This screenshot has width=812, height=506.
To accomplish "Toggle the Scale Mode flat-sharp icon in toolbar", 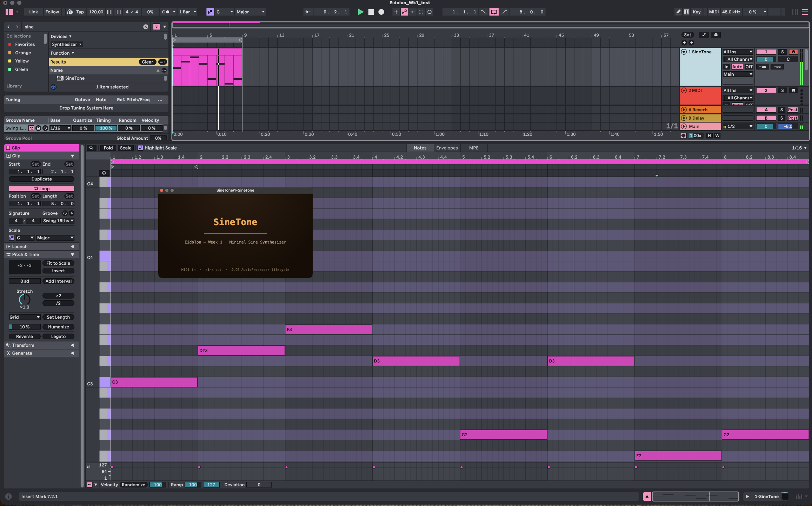I will tap(210, 12).
